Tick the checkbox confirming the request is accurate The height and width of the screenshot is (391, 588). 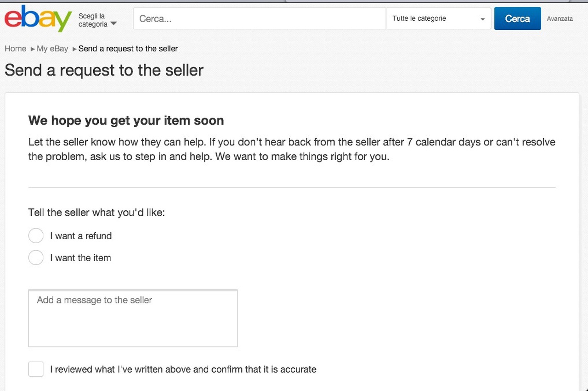36,369
